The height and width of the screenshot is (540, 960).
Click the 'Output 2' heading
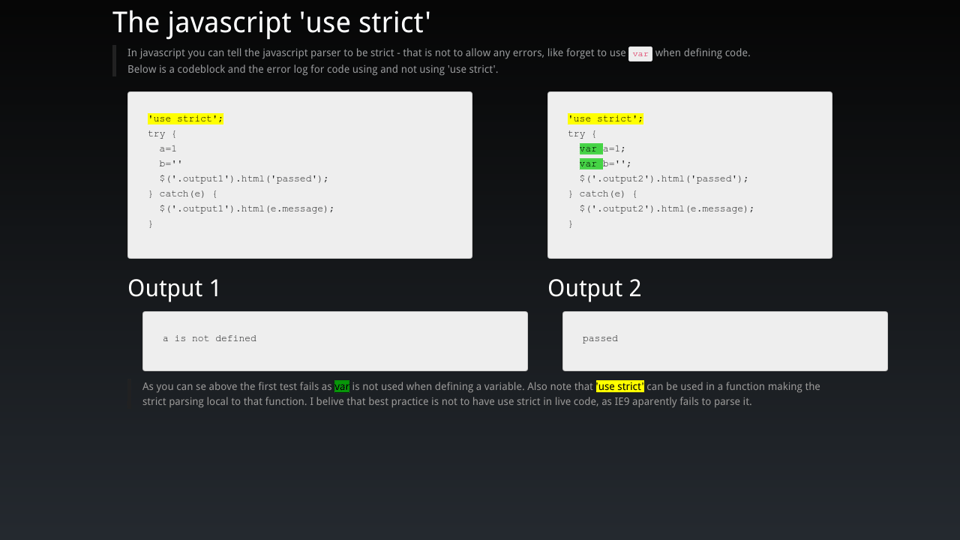click(x=594, y=288)
